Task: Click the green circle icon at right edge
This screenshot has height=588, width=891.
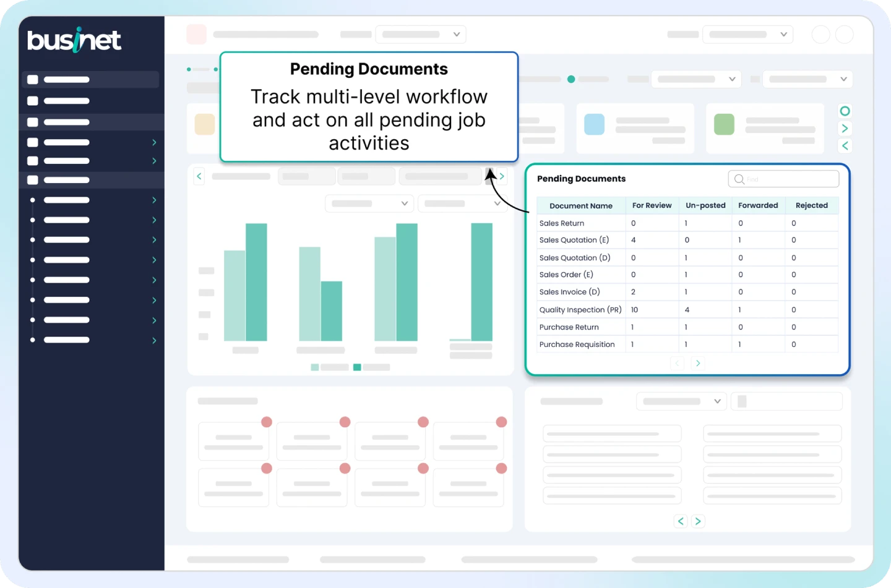Action: (845, 111)
